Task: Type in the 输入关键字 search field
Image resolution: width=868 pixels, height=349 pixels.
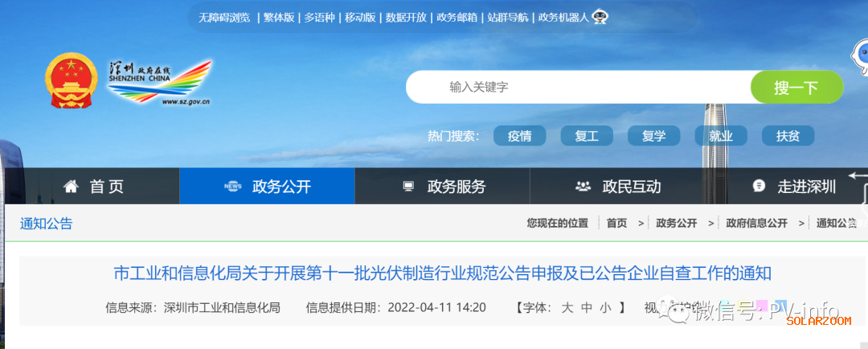Action: pos(579,87)
